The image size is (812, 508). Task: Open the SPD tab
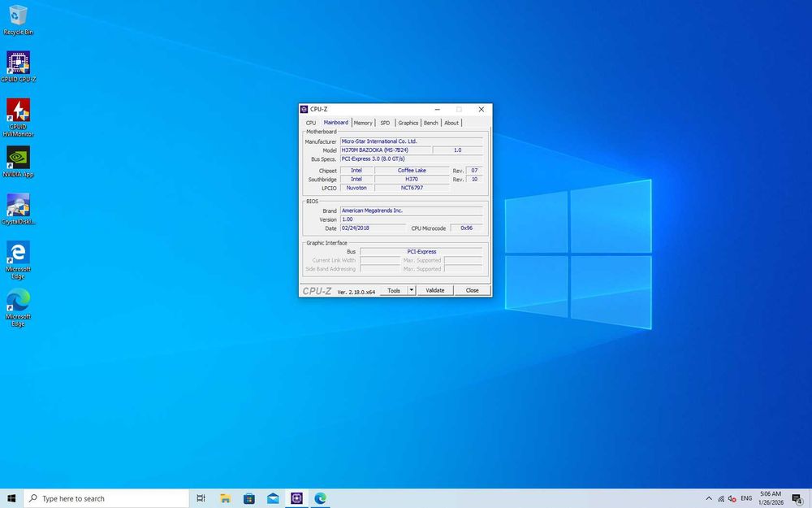pyautogui.click(x=385, y=123)
